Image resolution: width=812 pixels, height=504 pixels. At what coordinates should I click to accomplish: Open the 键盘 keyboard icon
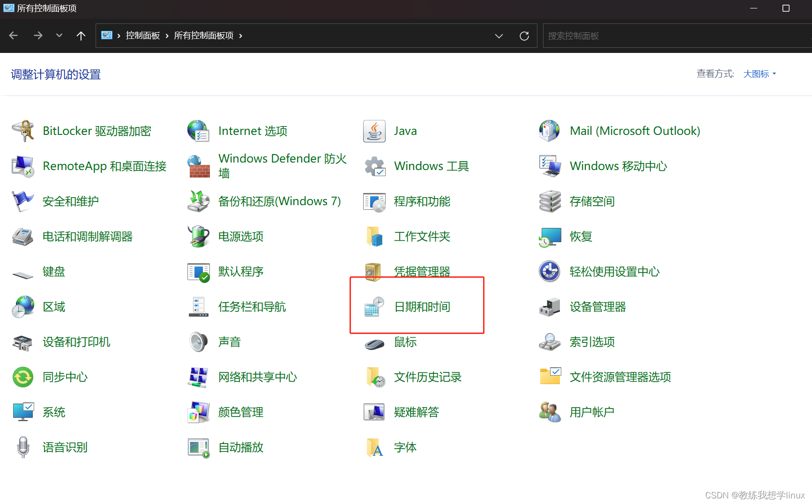23,274
